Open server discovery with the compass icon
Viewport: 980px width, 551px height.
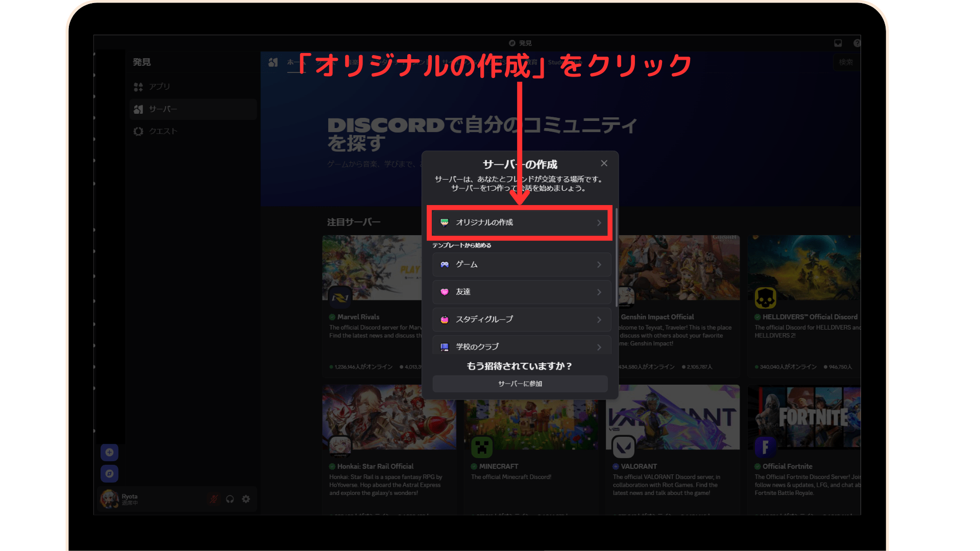[x=109, y=473]
